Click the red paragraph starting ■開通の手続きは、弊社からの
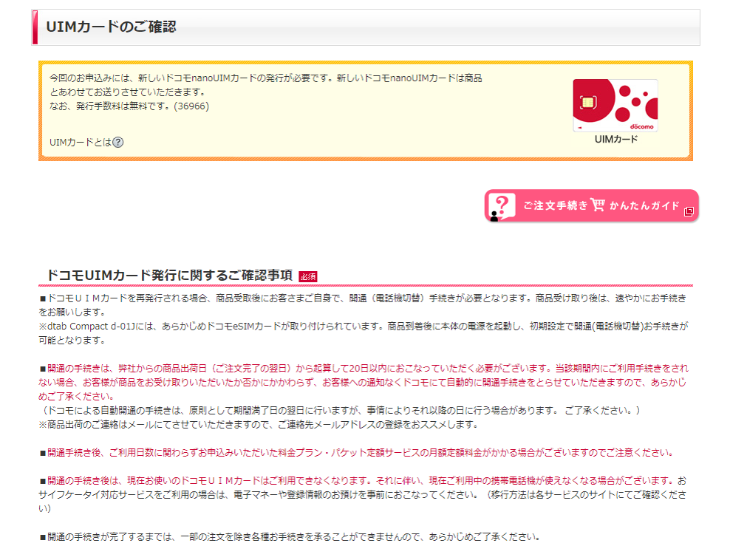730x560 pixels. 364,382
